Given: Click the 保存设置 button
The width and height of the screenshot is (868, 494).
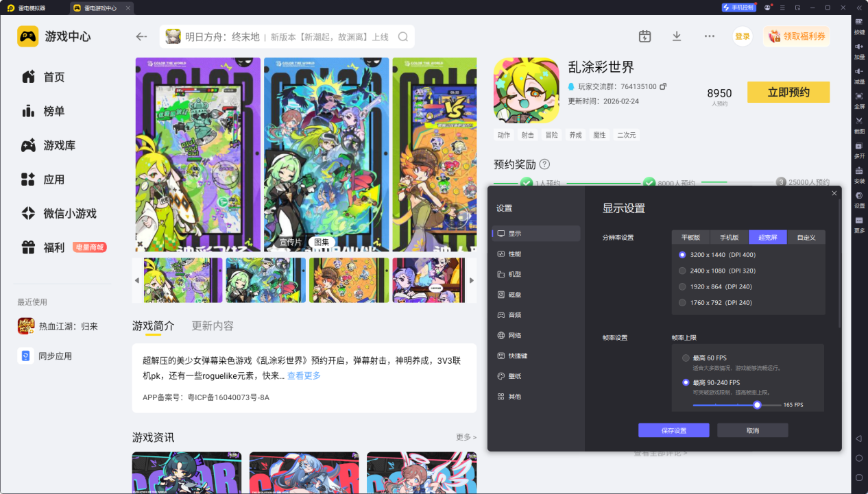Looking at the screenshot, I should coord(674,430).
